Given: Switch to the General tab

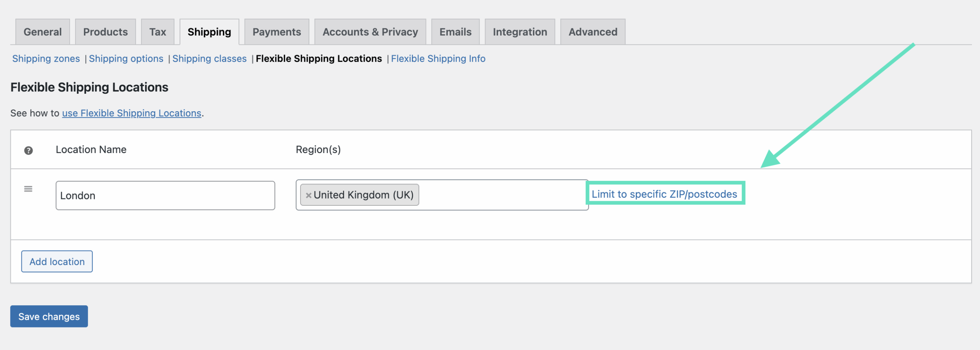Looking at the screenshot, I should (42, 32).
